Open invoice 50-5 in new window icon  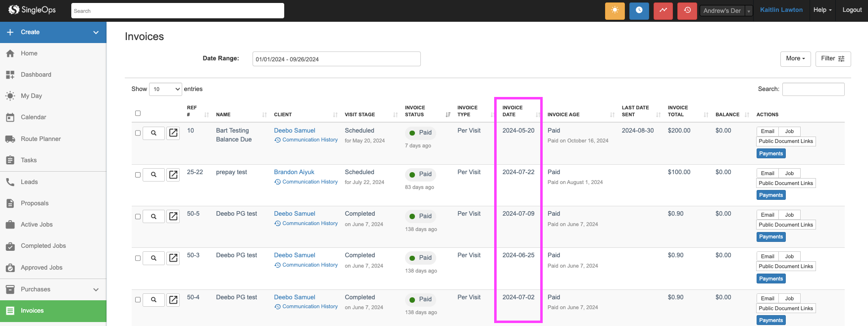click(x=173, y=216)
